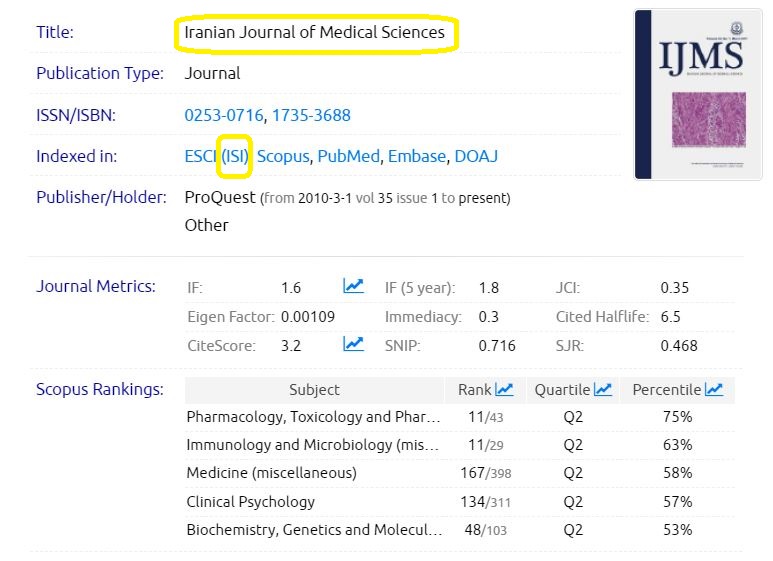Open the Scopus index link
Viewport: 773px width, 561px height.
click(x=284, y=156)
